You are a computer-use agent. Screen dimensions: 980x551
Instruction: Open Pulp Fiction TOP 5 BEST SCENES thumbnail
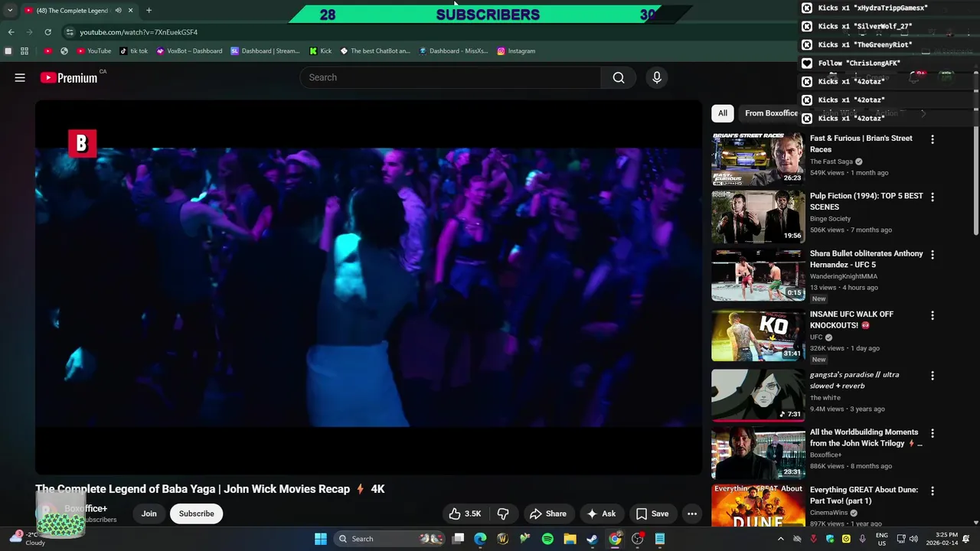758,217
